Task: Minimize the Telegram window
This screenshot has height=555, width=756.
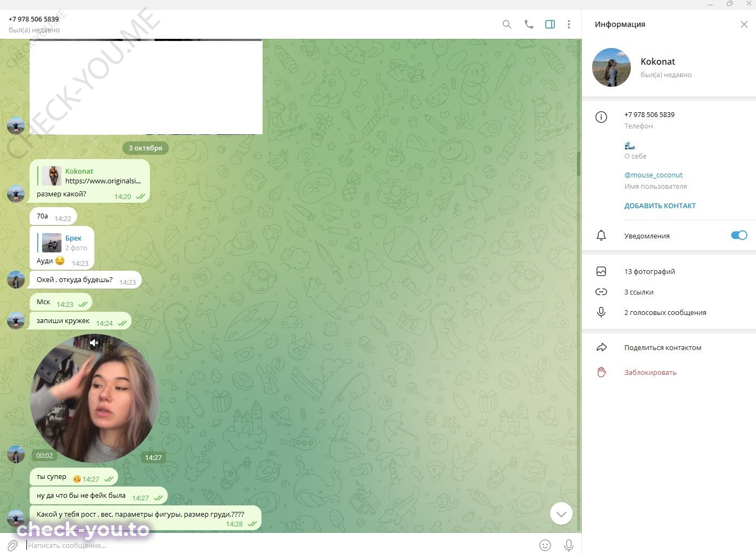Action: tap(710, 4)
